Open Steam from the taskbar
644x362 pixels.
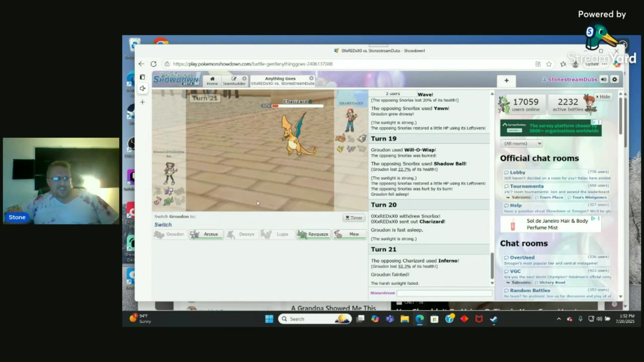494,319
